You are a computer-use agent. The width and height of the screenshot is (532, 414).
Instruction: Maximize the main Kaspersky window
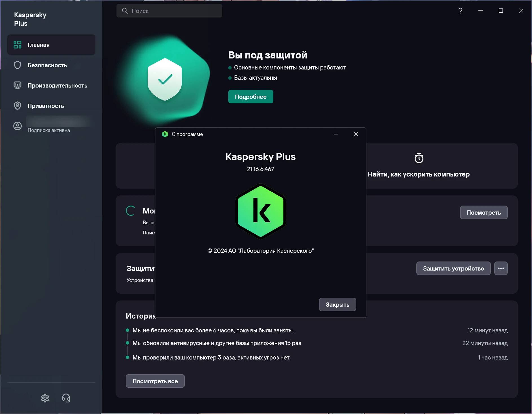pyautogui.click(x=501, y=11)
